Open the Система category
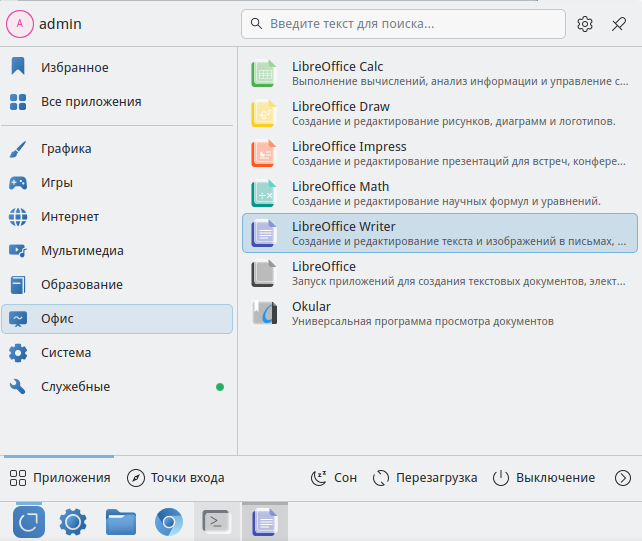This screenshot has height=541, width=642. [117, 353]
